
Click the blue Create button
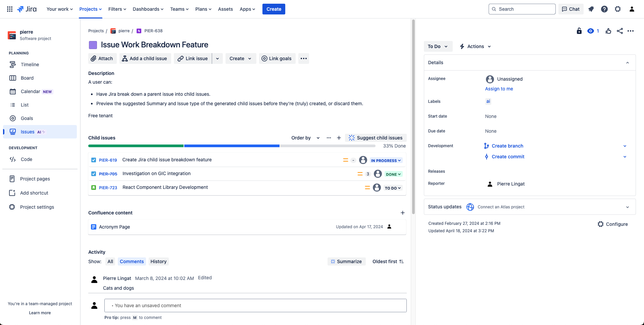[x=274, y=9]
